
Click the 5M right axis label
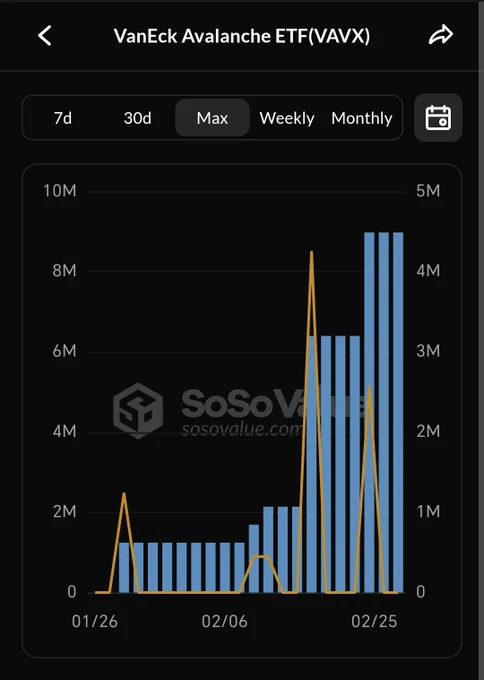click(428, 191)
